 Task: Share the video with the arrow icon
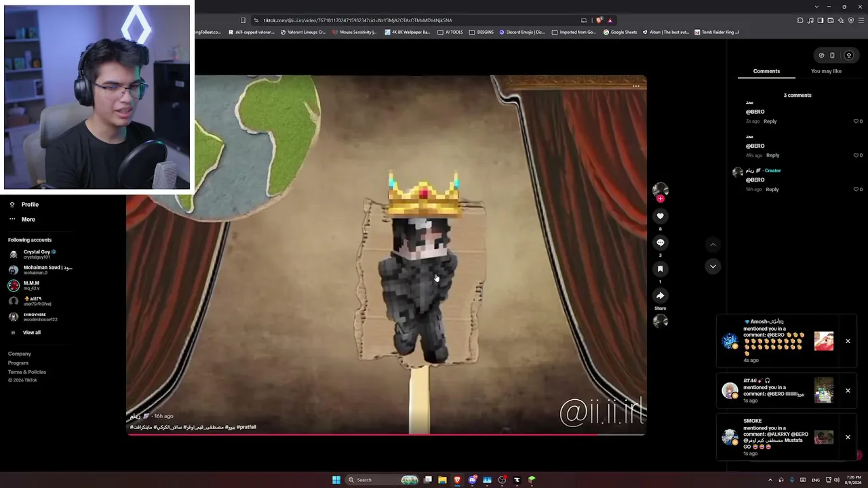coord(660,296)
